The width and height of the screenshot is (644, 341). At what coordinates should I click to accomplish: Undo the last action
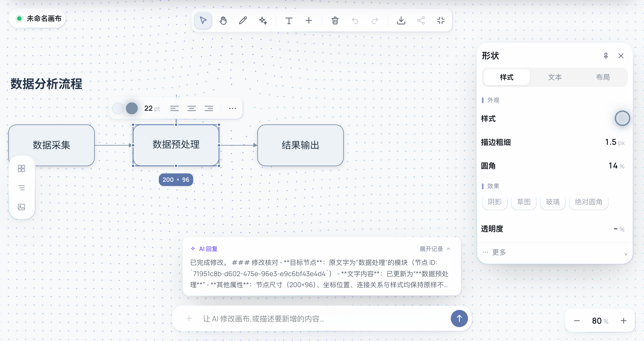pos(355,21)
